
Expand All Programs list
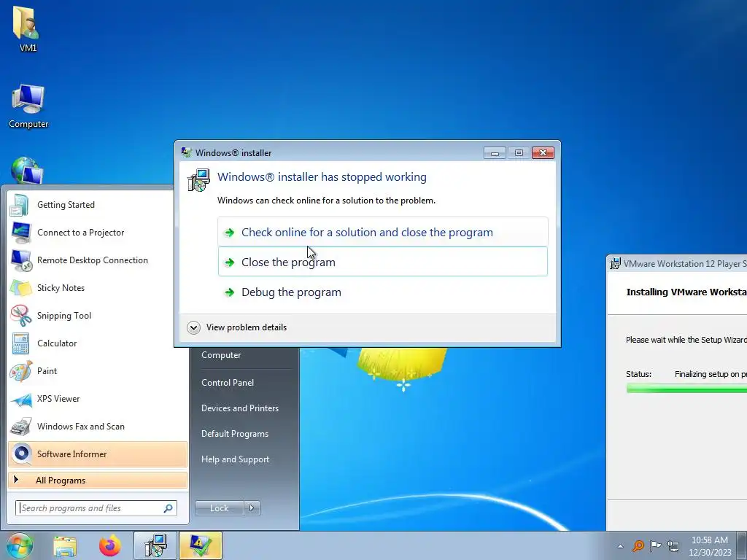coord(97,480)
